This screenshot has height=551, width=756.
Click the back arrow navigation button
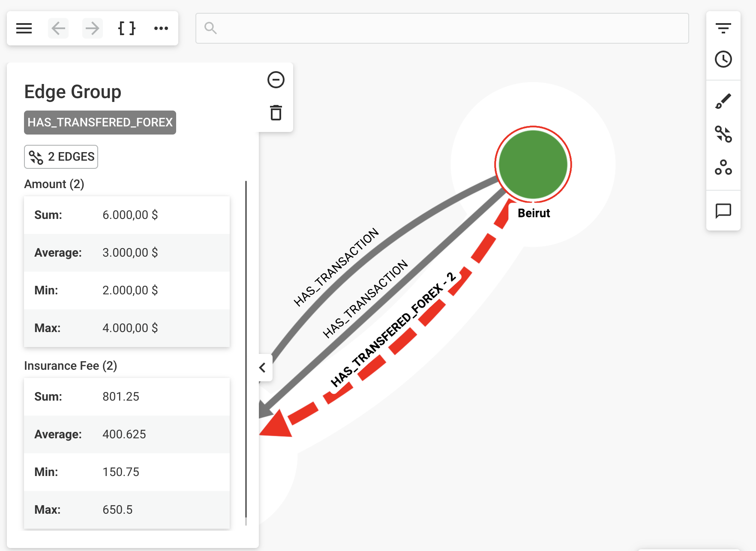[x=58, y=28]
